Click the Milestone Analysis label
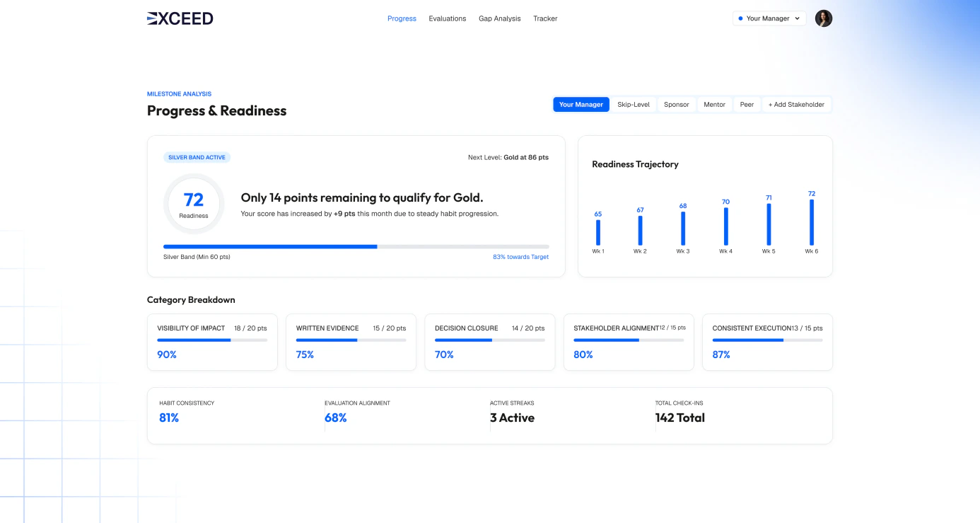This screenshot has height=523, width=980. pyautogui.click(x=179, y=94)
